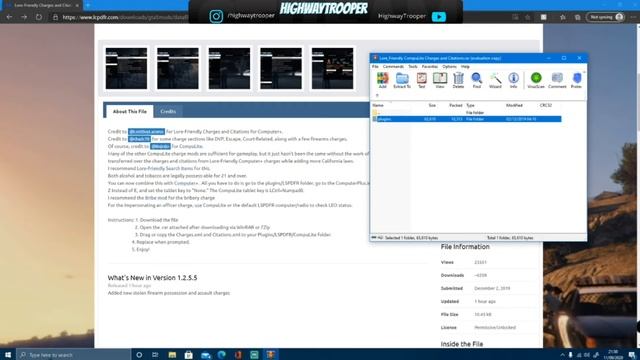This screenshot has width=640, height=360.
Task: Click the Info icon in WinRAR toolbar
Action: 513,80
